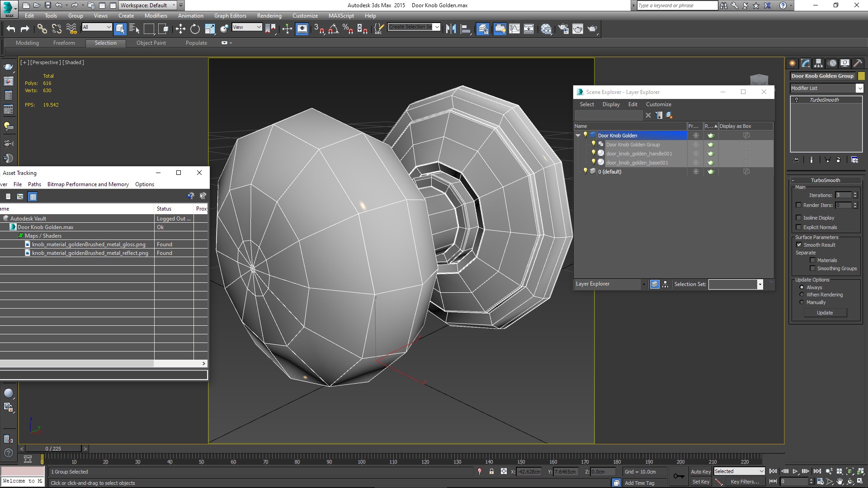Viewport: 868px width, 488px height.
Task: Open the Selected key filter dropdown
Action: pyautogui.click(x=739, y=471)
